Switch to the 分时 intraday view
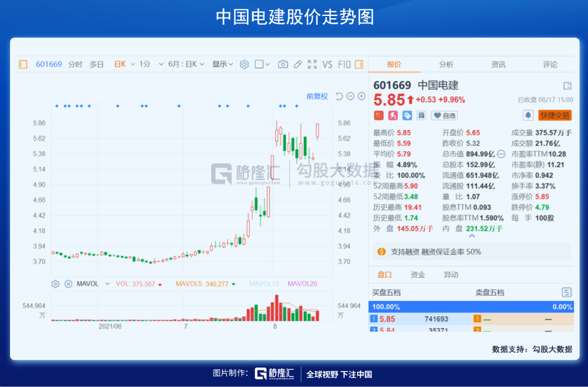The height and width of the screenshot is (387, 588). [75, 64]
